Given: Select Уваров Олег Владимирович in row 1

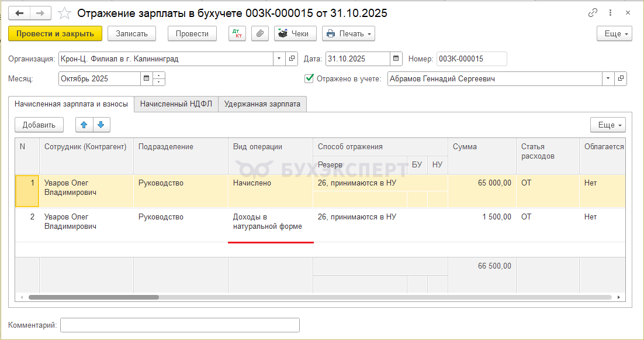Looking at the screenshot, I should (x=86, y=191).
